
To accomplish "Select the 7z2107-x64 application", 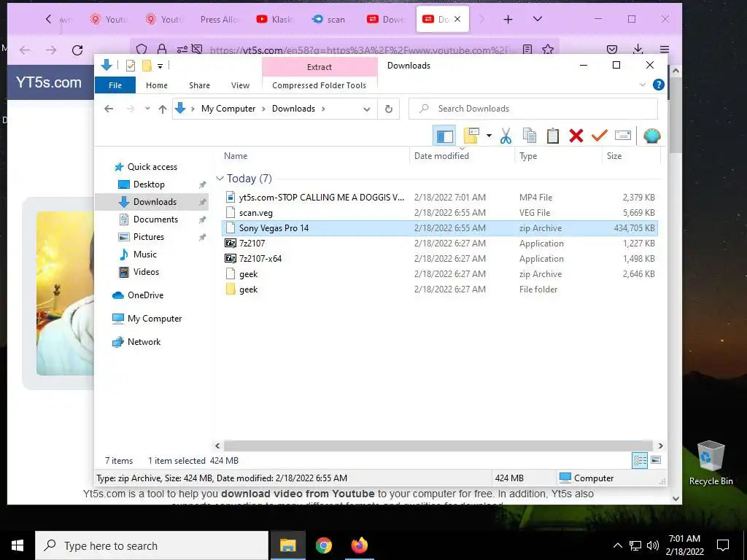I will (440, 259).
